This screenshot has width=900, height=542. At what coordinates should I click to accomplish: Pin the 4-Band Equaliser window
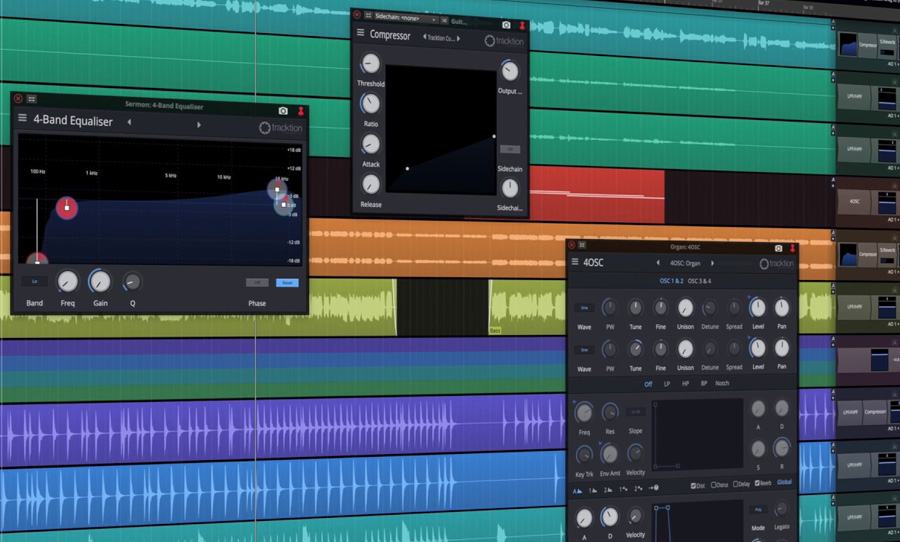click(300, 111)
